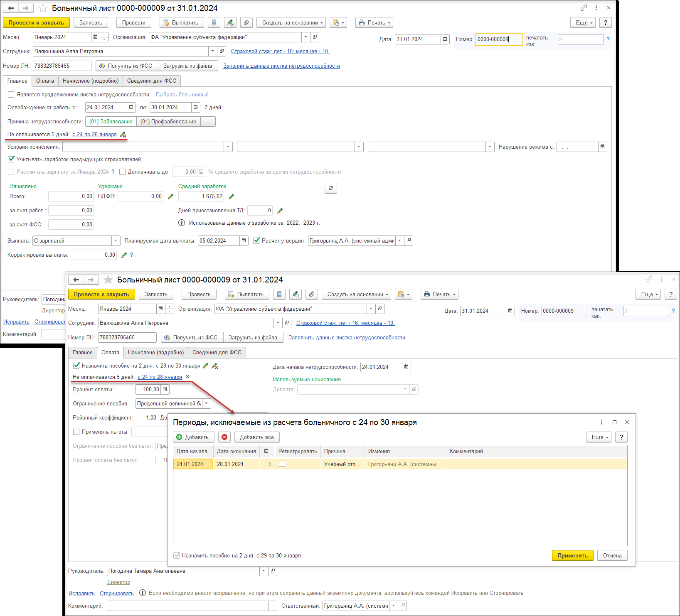Open the calendar for planned payment date 05.02.2024

pyautogui.click(x=244, y=241)
